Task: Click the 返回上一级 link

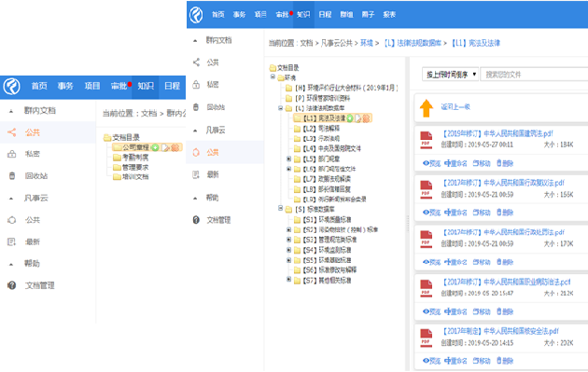Action: pos(455,107)
